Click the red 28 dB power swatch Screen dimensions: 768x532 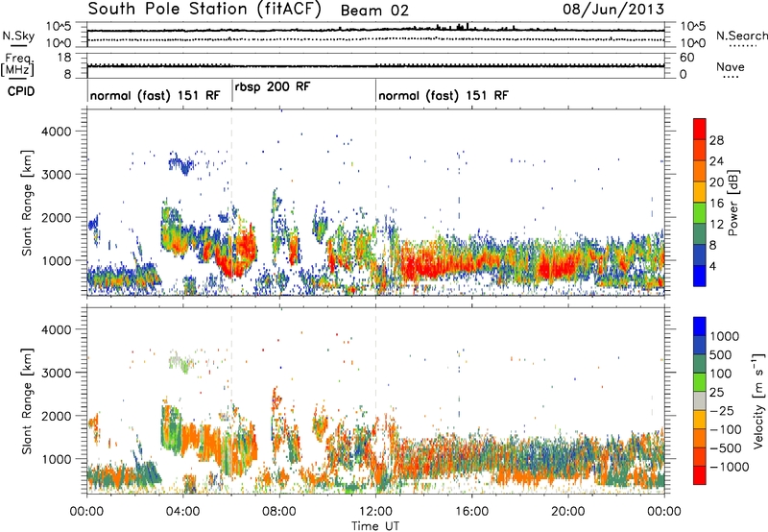click(700, 129)
